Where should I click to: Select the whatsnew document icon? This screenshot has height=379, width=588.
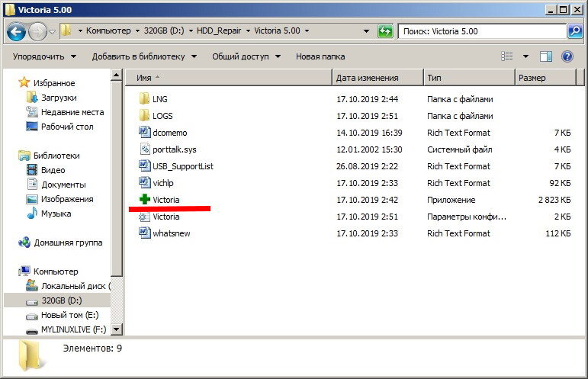click(x=144, y=233)
